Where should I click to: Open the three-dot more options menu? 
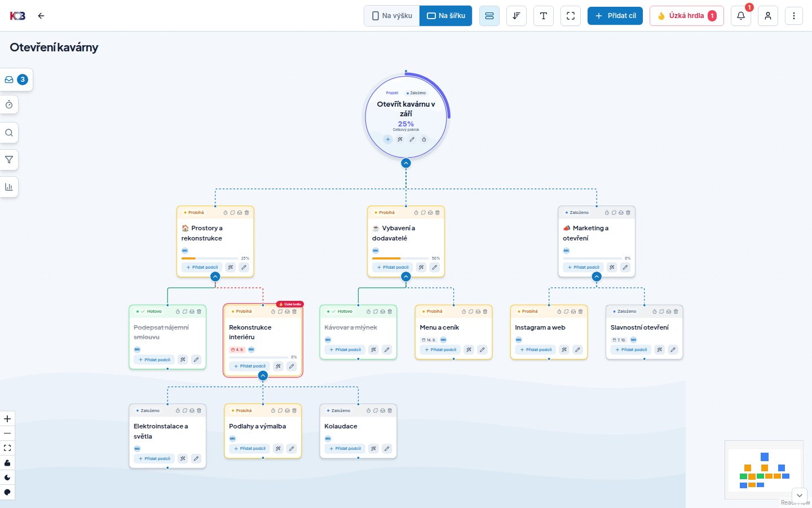(794, 16)
